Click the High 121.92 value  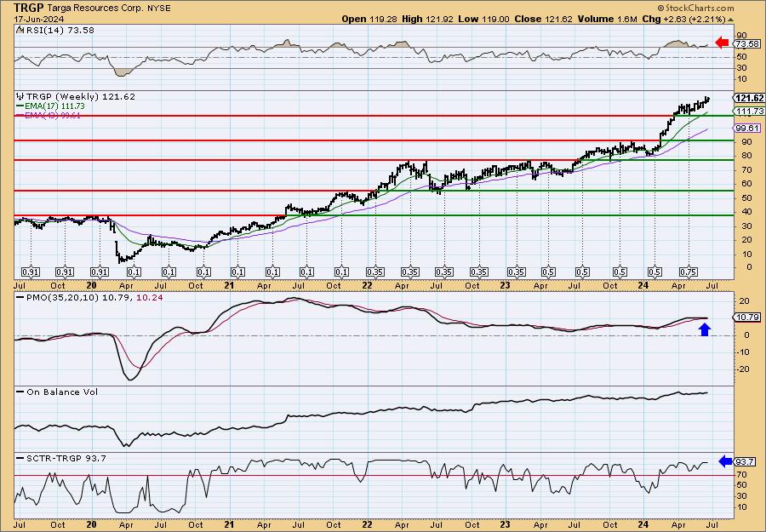coord(427,19)
